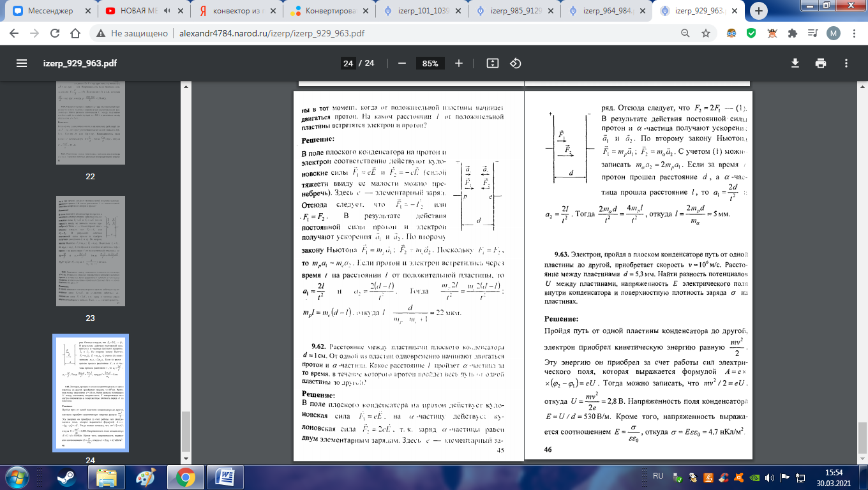Click the green shield extension icon
The image size is (868, 490).
point(752,33)
